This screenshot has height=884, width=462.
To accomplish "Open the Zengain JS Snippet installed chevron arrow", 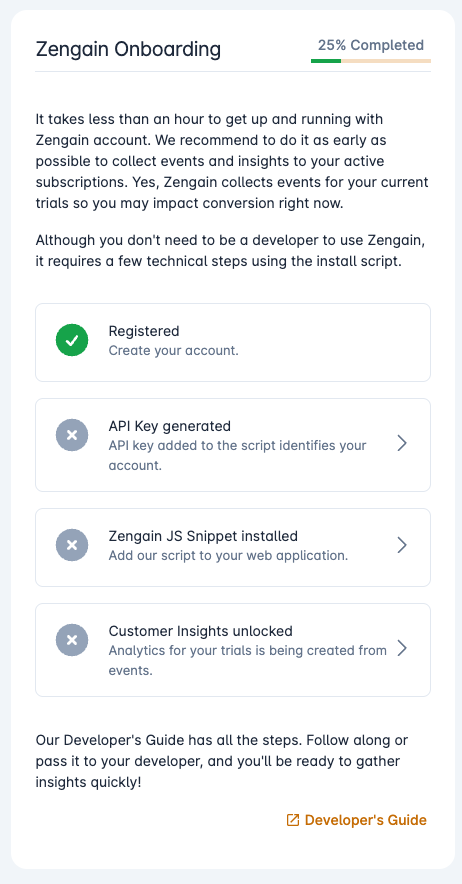I will point(402,545).
